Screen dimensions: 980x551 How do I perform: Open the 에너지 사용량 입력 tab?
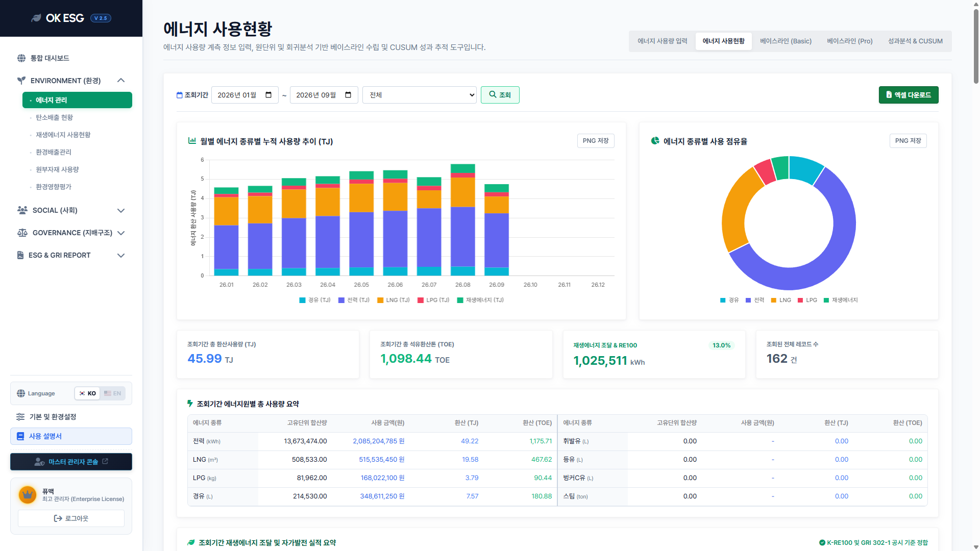pyautogui.click(x=662, y=41)
